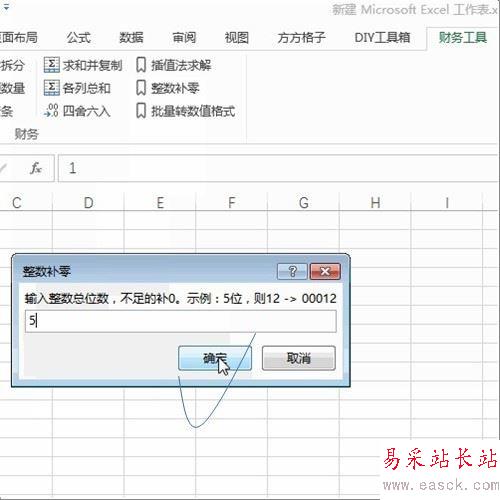Select column H header
Screen dimensions: 500x500
[375, 202]
